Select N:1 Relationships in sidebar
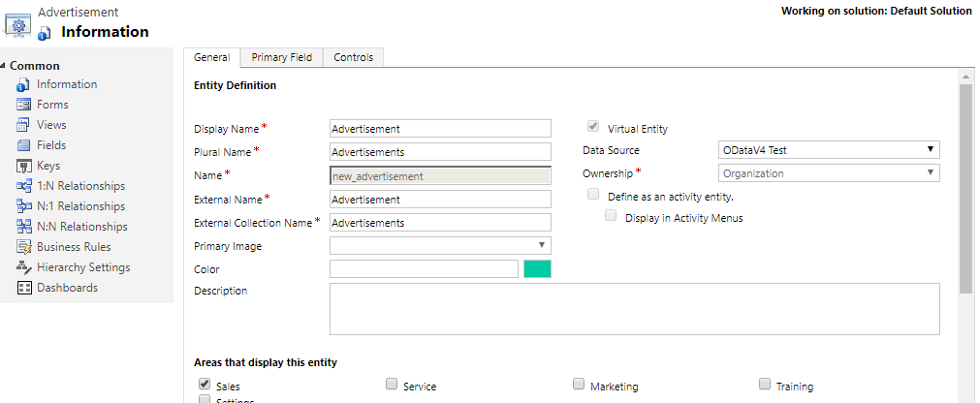Screen dimensions: 980x403 pyautogui.click(x=80, y=206)
